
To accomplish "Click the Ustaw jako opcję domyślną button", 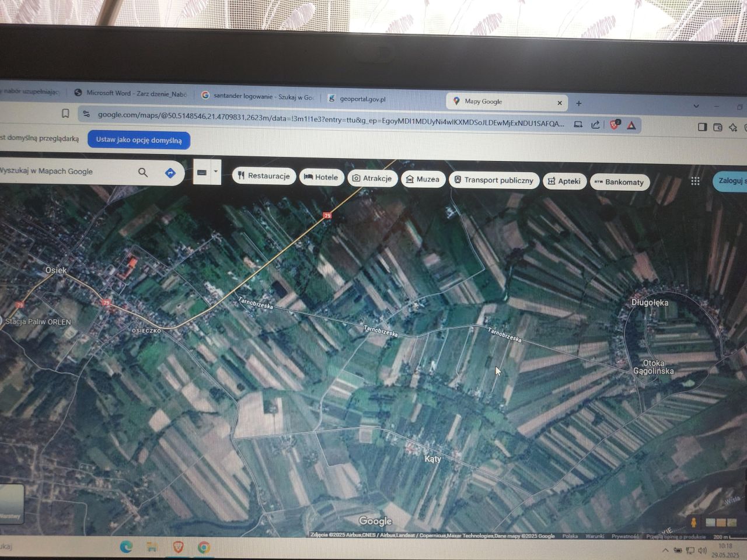I will [138, 140].
